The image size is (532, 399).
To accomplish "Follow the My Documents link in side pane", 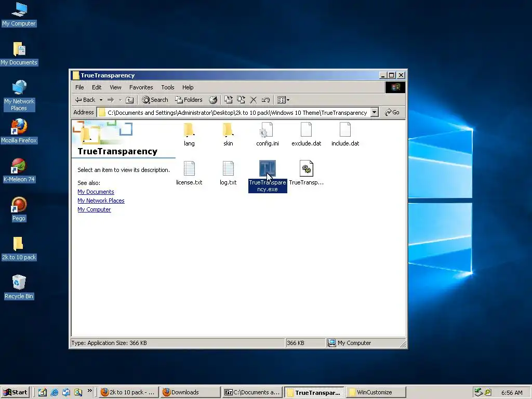I will coord(96,192).
